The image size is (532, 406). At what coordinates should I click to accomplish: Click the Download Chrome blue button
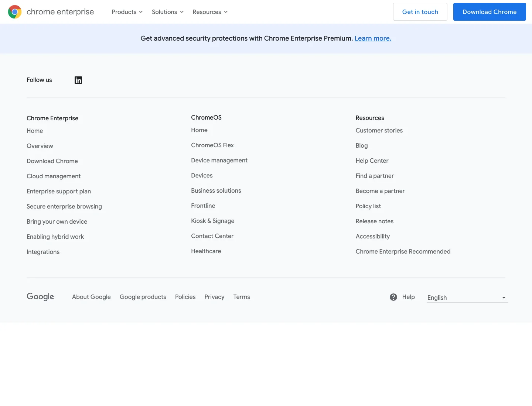pos(490,12)
